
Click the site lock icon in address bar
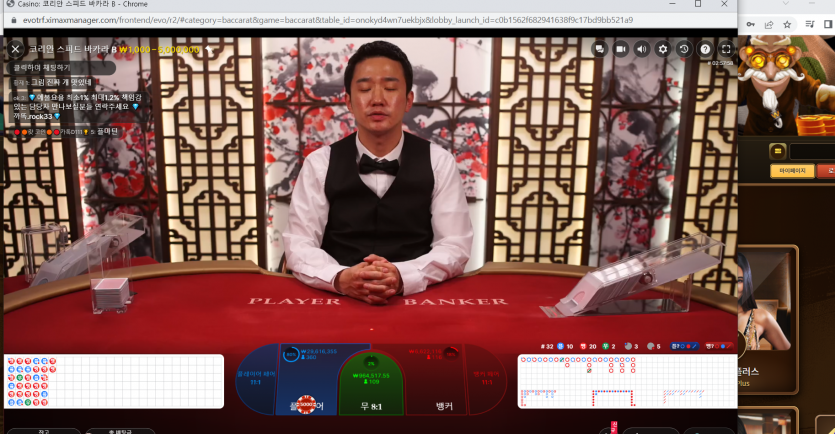pyautogui.click(x=13, y=20)
